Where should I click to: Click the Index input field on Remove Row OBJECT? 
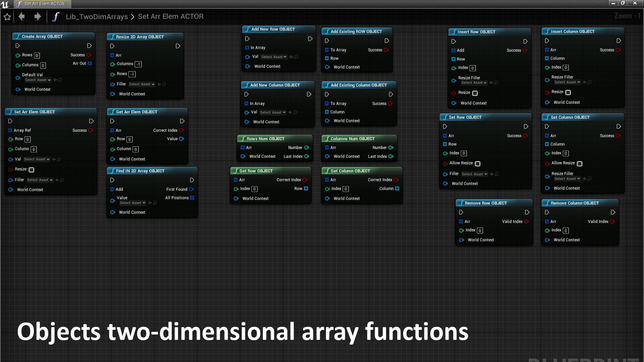(479, 230)
